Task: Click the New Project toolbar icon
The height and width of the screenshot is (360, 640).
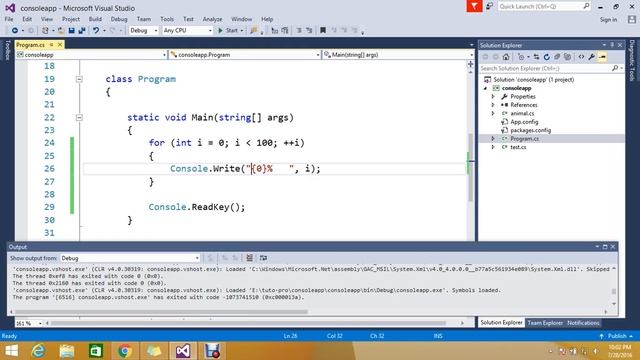Action: pos(45,31)
